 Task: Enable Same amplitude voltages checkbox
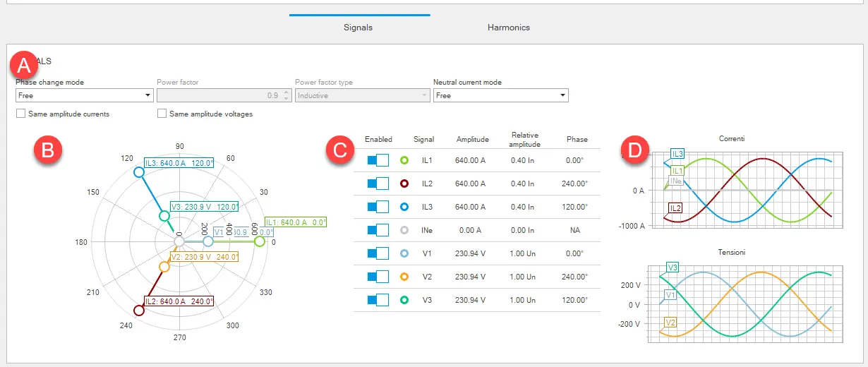(x=162, y=114)
